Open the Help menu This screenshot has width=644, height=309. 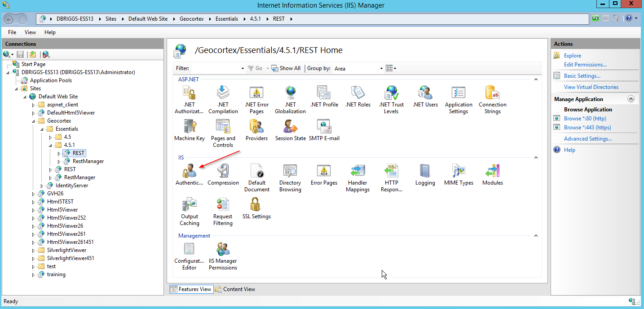click(50, 32)
